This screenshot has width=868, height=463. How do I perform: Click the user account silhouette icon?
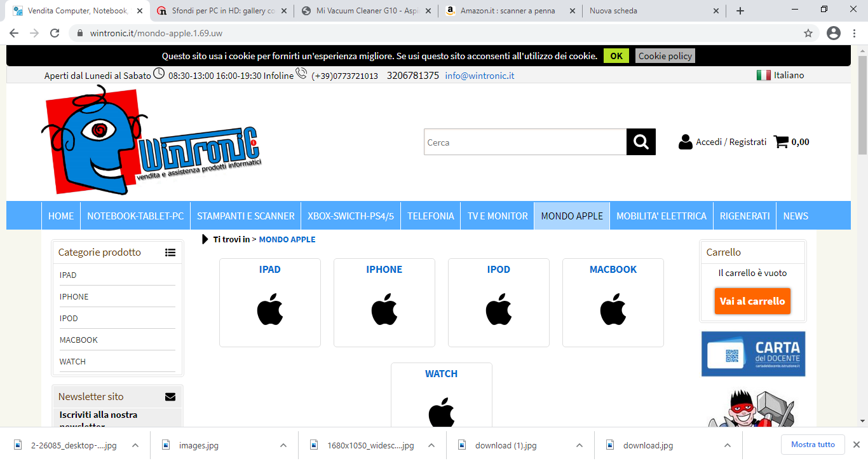[686, 142]
